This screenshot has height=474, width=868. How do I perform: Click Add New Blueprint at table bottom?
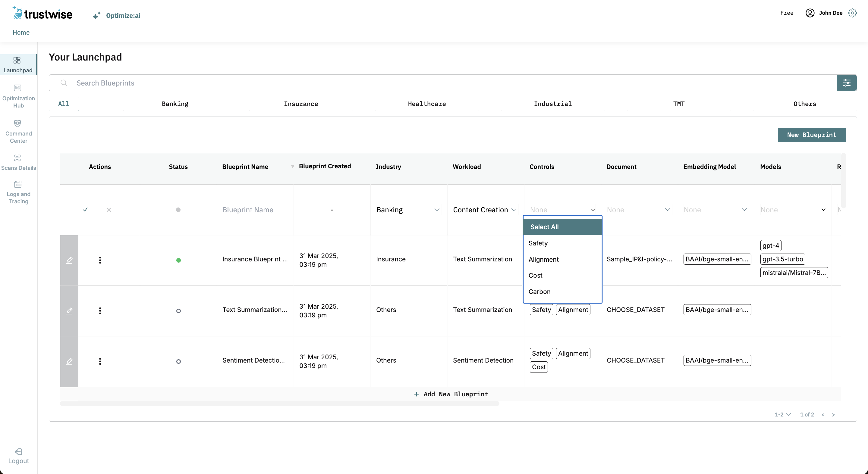(451, 394)
